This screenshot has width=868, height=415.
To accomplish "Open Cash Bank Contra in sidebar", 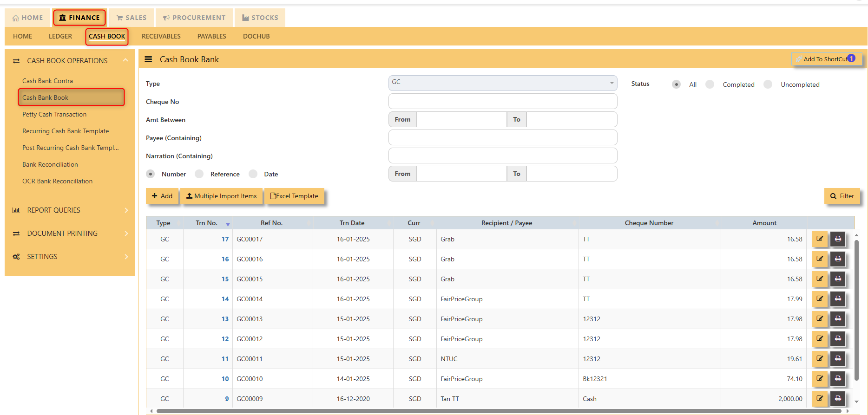I will 47,81.
